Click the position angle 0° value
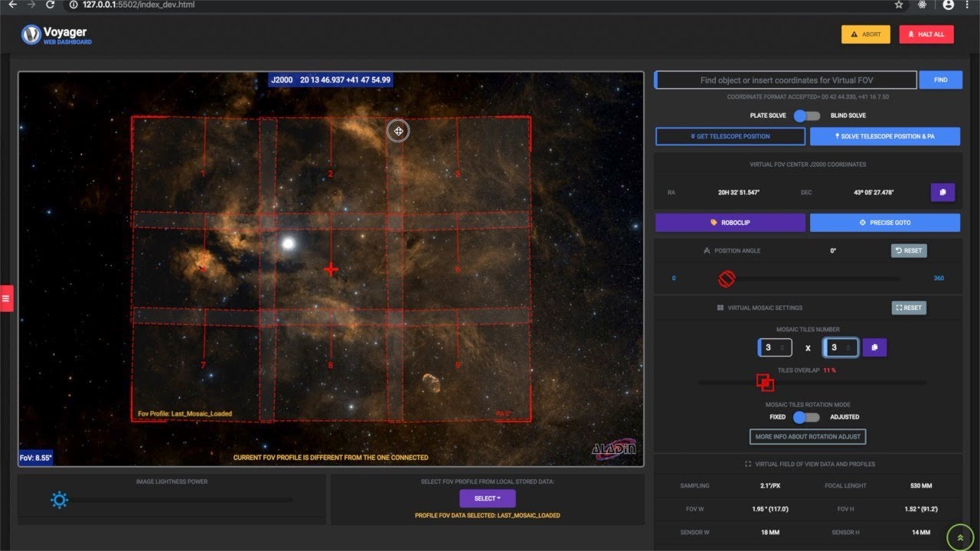Image resolution: width=980 pixels, height=551 pixels. coord(833,250)
